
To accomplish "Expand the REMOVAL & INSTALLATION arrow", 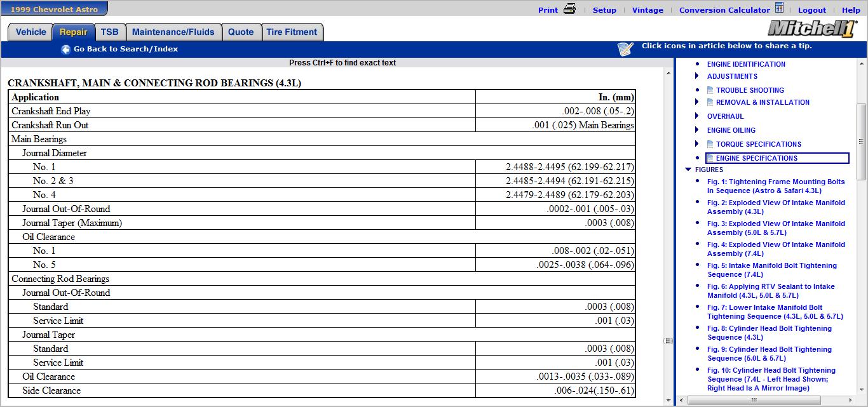I will tap(697, 102).
